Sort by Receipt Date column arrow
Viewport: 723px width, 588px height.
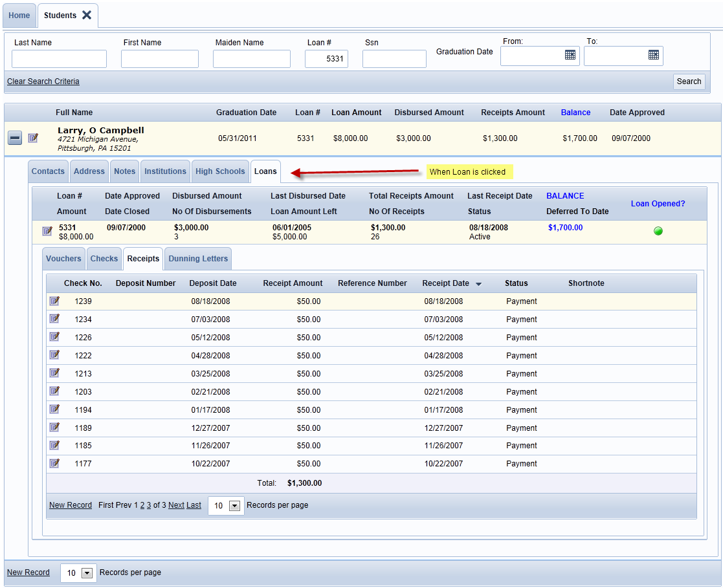[x=478, y=284]
